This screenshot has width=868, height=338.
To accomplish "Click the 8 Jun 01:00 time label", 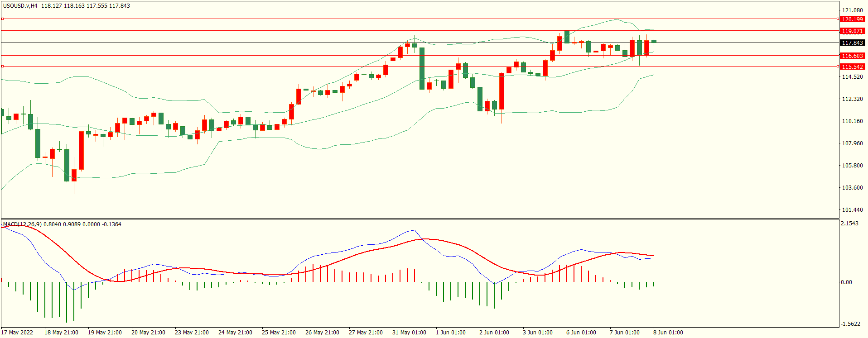I will pos(668,333).
